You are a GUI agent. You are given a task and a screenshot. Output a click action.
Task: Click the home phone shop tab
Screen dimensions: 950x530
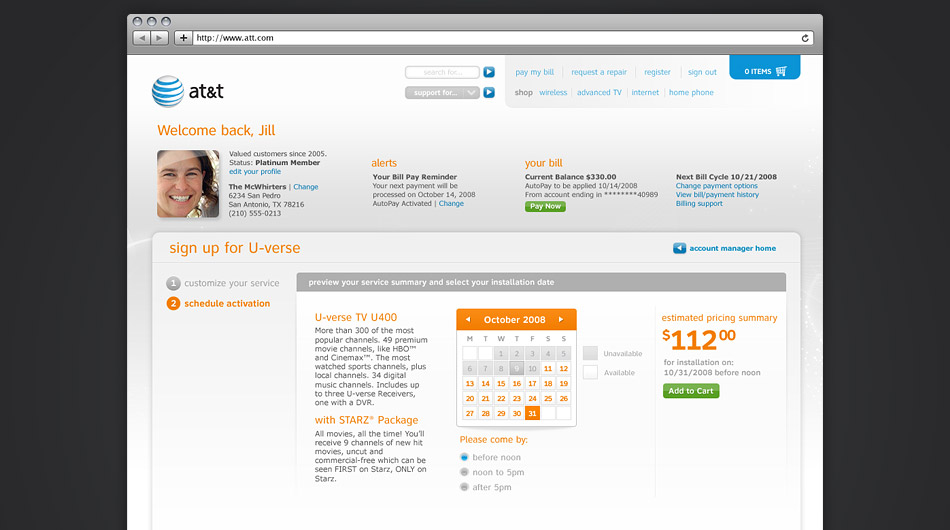691,93
